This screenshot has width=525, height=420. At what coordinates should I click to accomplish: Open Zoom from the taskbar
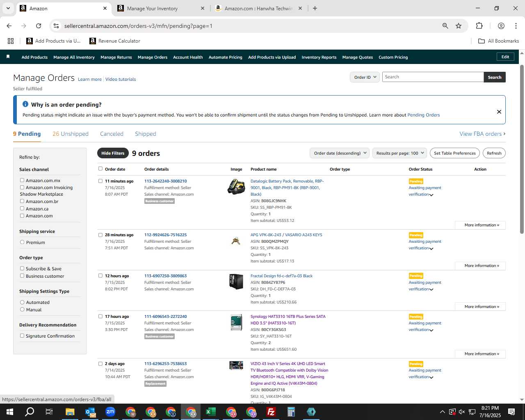[110, 412]
